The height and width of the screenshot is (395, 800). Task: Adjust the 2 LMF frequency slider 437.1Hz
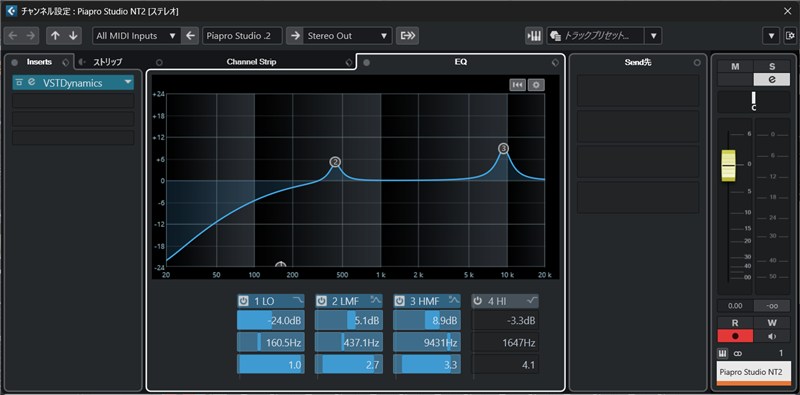coord(348,342)
